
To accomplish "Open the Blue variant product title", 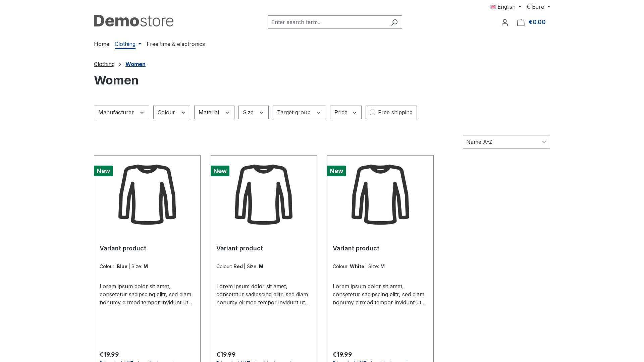I will (x=123, y=248).
